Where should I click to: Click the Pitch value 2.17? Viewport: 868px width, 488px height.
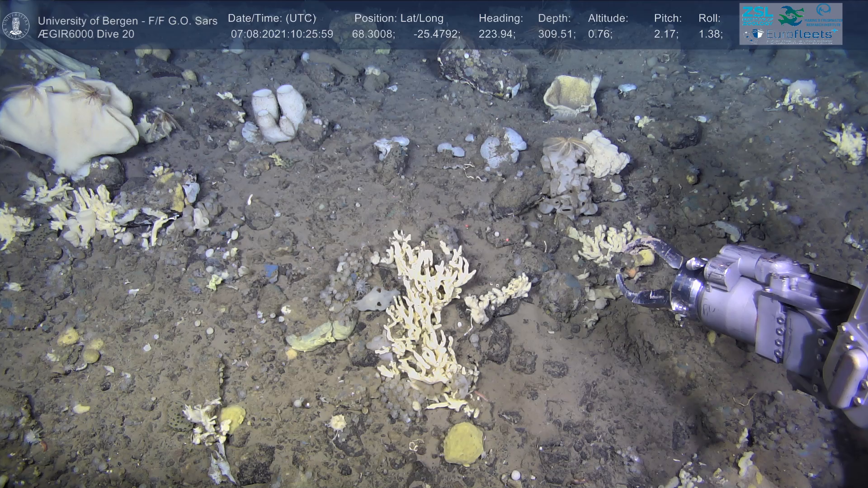tap(666, 34)
